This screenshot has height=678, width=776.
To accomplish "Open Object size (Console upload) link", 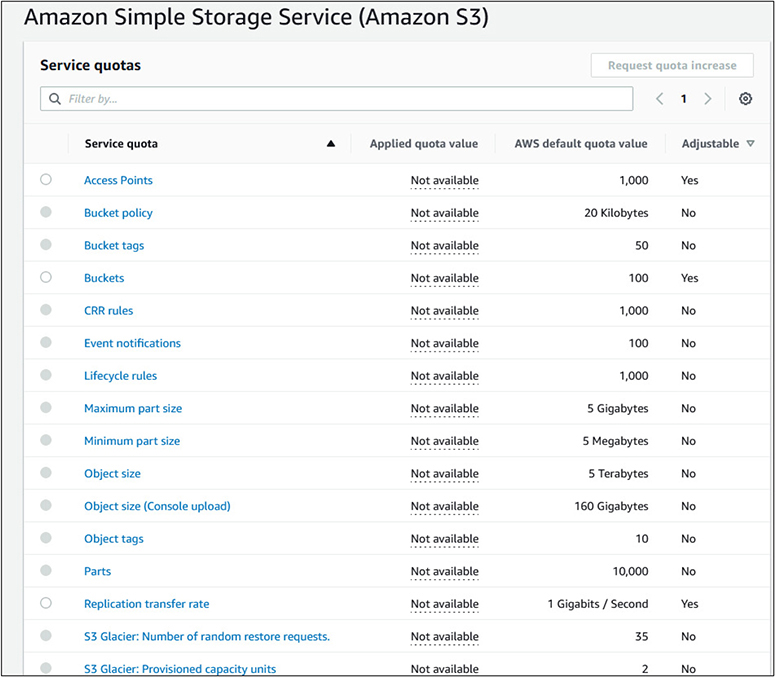I will pos(157,506).
